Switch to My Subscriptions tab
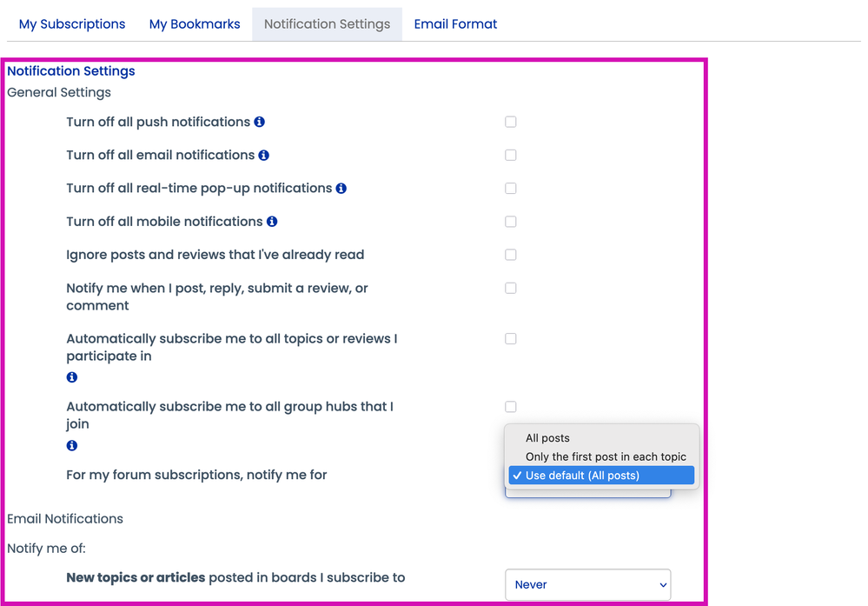The height and width of the screenshot is (606, 868). 72,24
